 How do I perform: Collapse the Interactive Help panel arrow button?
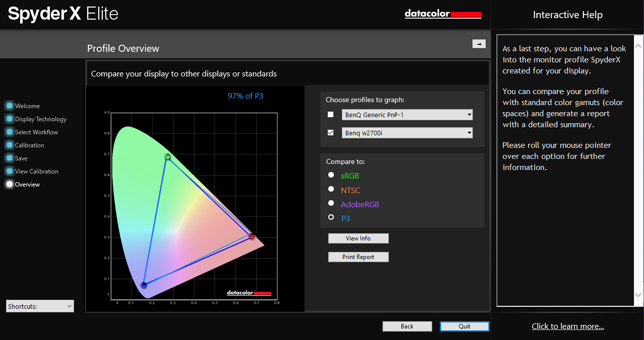point(478,44)
